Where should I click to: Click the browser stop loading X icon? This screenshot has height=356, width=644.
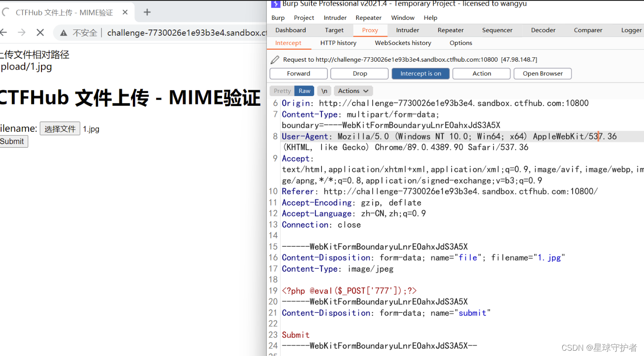40,32
